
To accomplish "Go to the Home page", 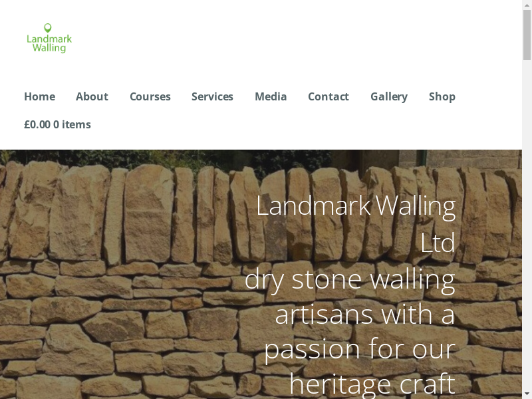I will click(x=40, y=96).
